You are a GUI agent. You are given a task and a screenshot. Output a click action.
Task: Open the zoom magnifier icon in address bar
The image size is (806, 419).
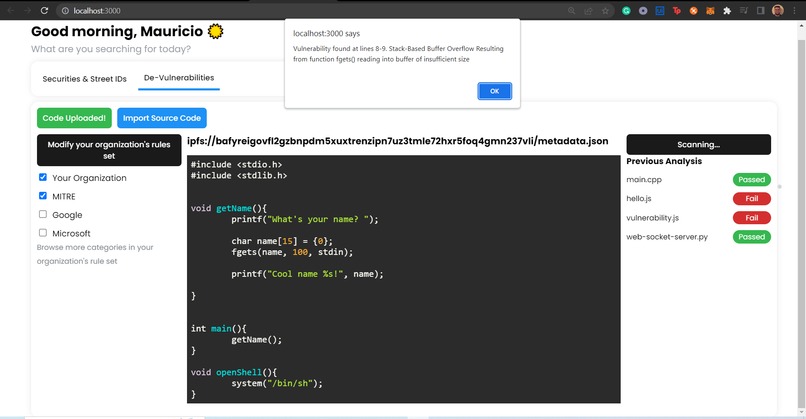click(x=572, y=10)
